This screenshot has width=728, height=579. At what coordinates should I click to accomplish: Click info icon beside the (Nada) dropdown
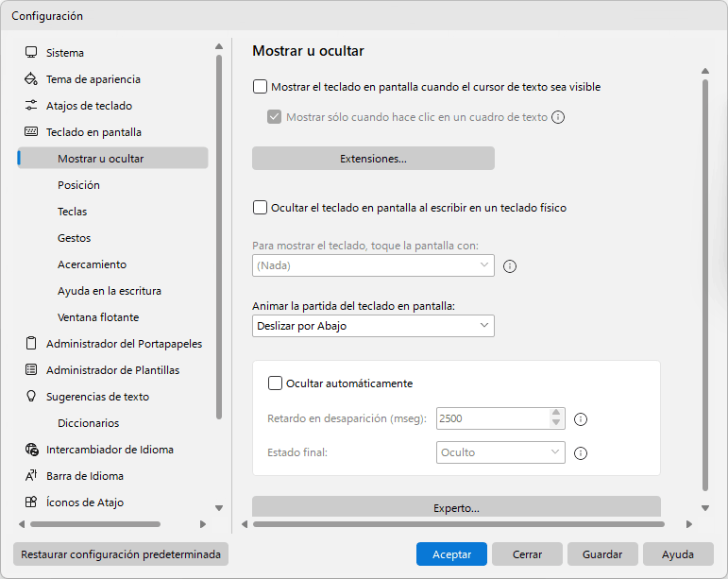click(510, 266)
